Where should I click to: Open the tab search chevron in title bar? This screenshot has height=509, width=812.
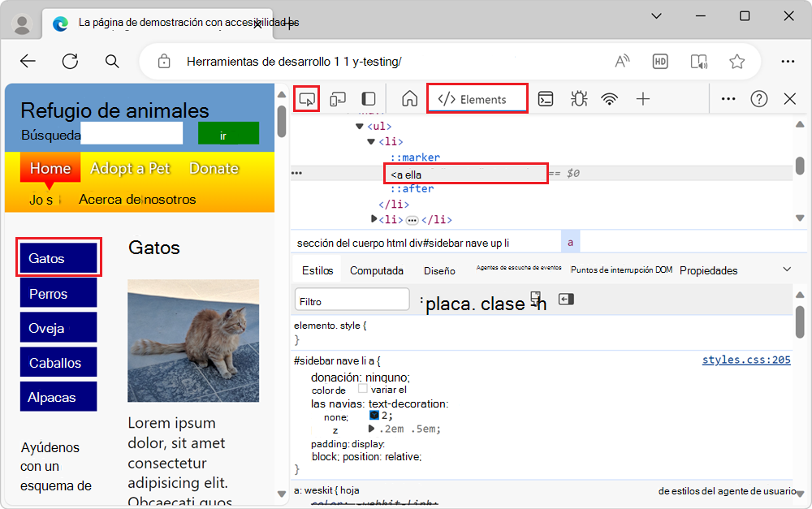coord(656,16)
